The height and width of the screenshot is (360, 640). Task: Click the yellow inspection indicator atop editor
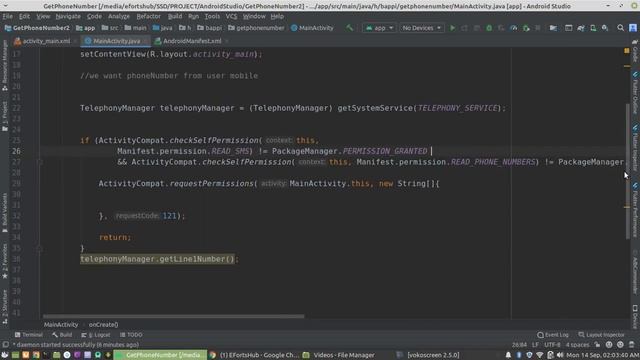[x=627, y=51]
